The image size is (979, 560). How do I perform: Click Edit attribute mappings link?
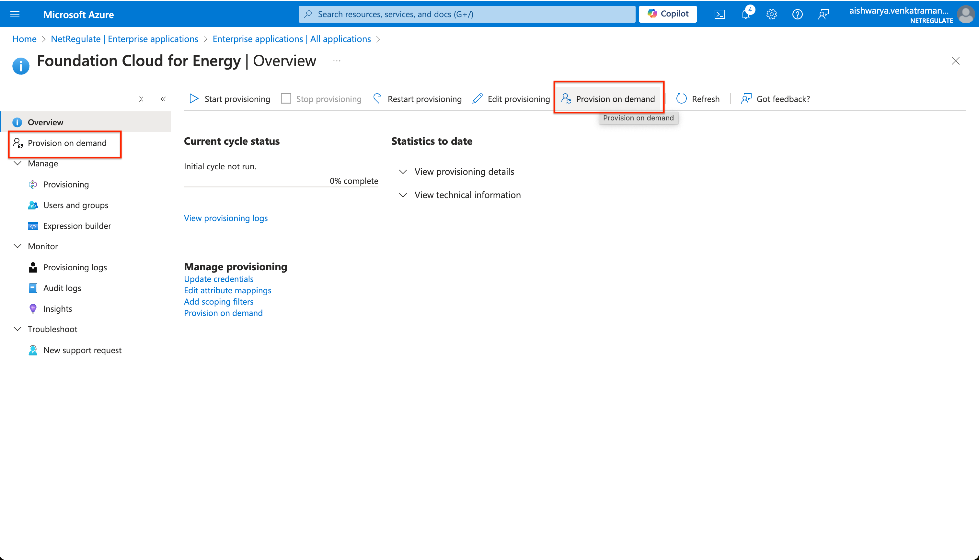(227, 290)
